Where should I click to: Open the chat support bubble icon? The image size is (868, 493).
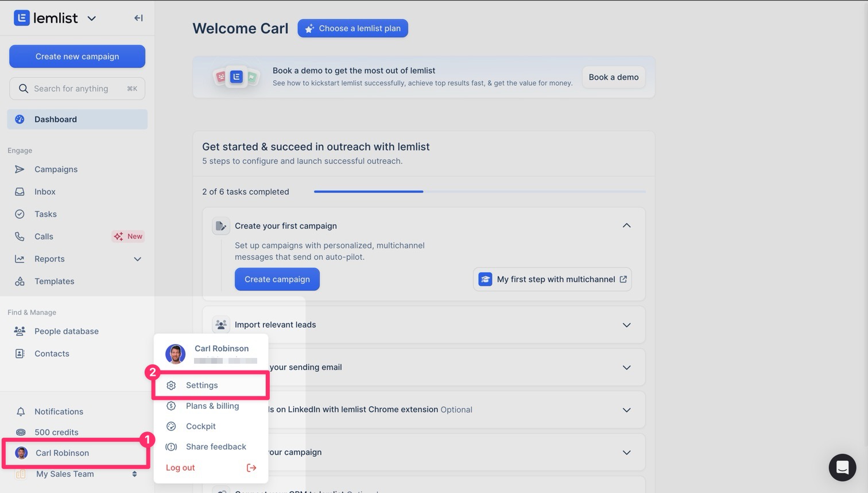842,467
